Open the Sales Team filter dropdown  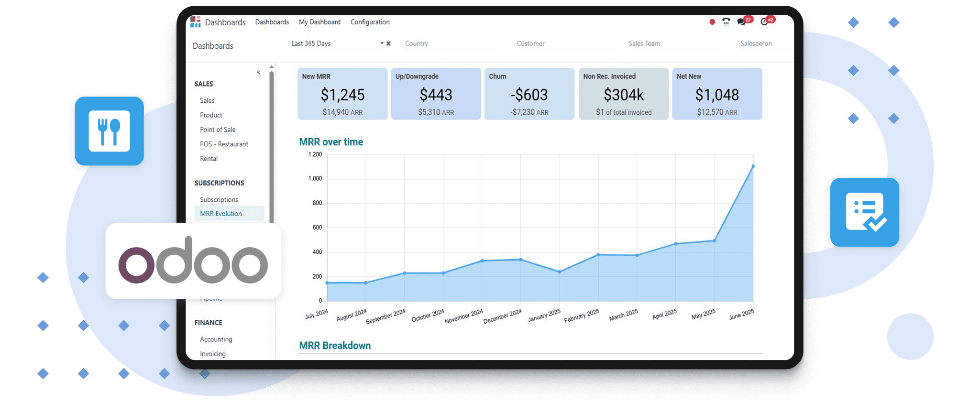[676, 44]
